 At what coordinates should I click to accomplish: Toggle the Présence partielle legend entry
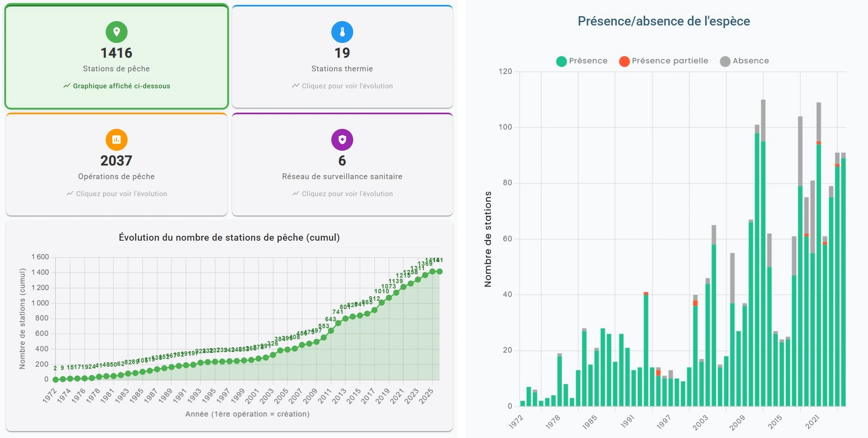(x=663, y=61)
